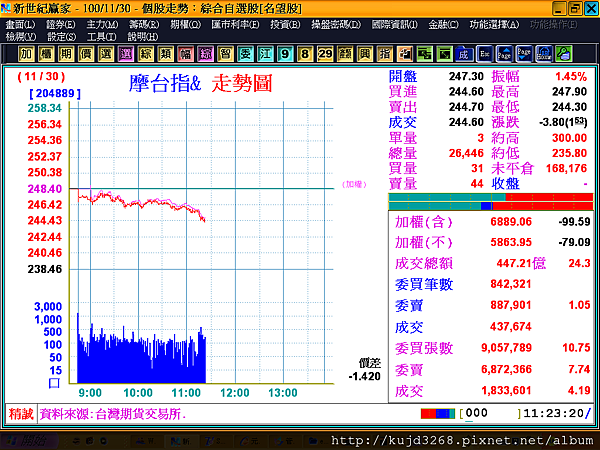Viewport: 600px width, 450px height.
Task: Open the 金融(C) menu
Action: (x=443, y=25)
